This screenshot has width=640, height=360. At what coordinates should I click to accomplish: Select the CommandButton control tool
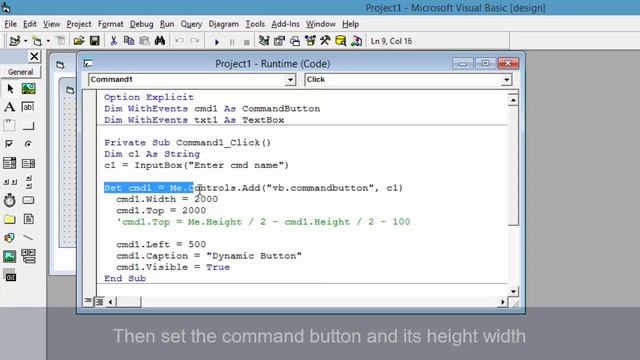28,125
